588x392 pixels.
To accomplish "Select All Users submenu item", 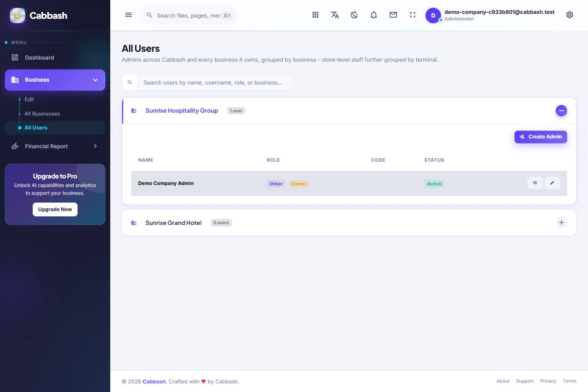I will click(x=55, y=128).
